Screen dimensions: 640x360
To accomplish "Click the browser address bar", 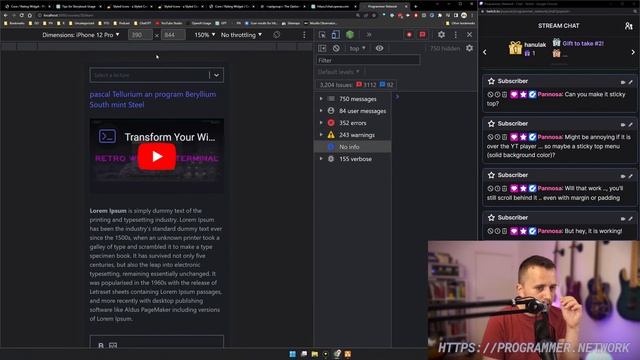I will [196, 15].
